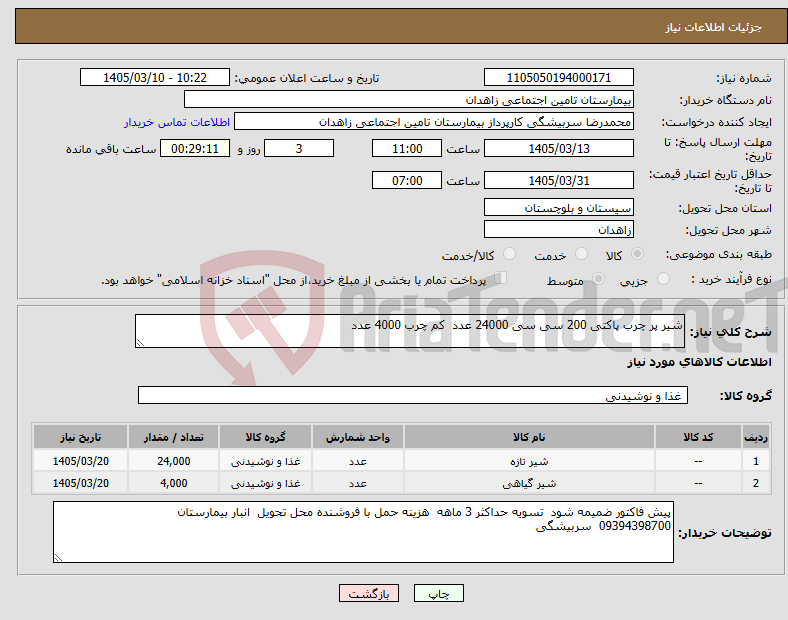Click the تعداد / مقدار column header

tap(173, 437)
